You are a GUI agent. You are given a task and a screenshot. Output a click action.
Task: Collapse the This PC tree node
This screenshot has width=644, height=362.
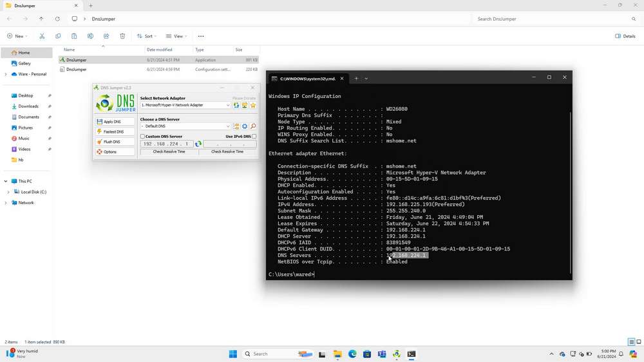[x=6, y=181]
